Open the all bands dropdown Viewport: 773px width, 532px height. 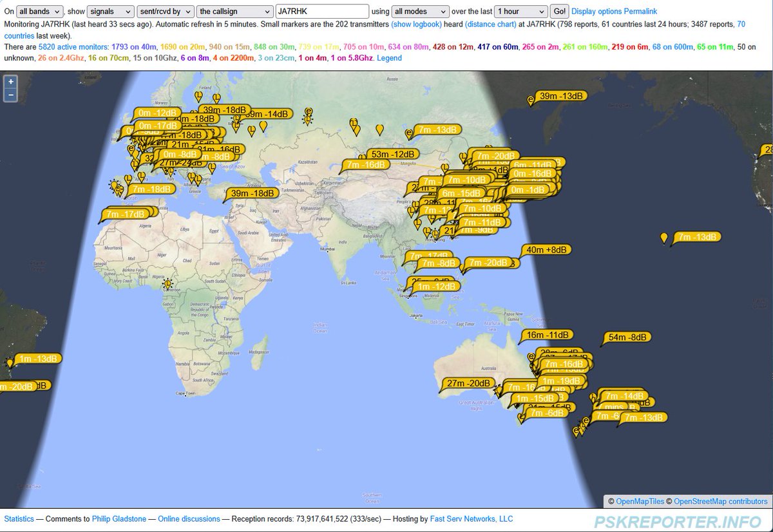point(39,12)
